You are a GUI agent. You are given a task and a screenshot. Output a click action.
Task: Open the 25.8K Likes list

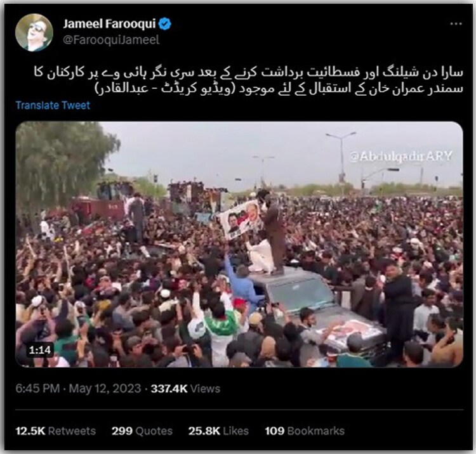click(x=218, y=431)
